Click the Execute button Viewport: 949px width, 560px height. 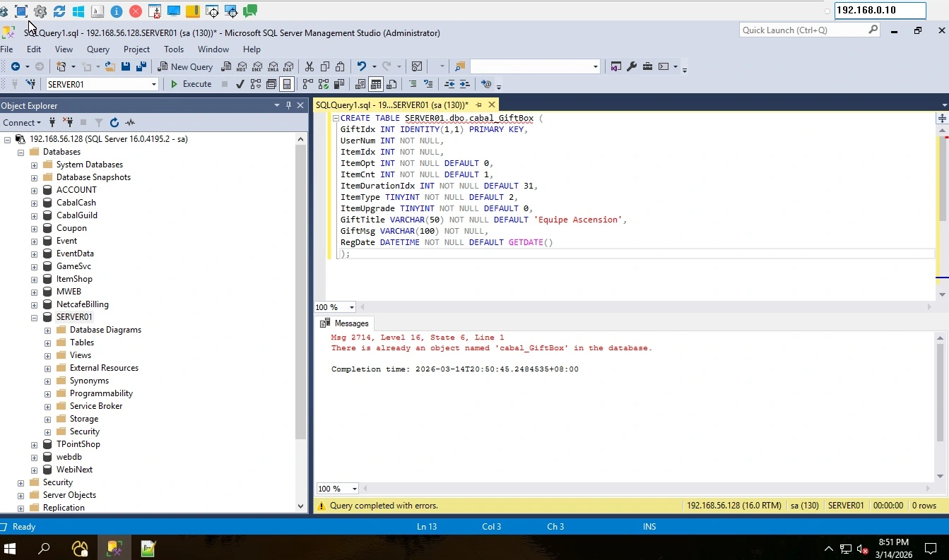click(191, 84)
